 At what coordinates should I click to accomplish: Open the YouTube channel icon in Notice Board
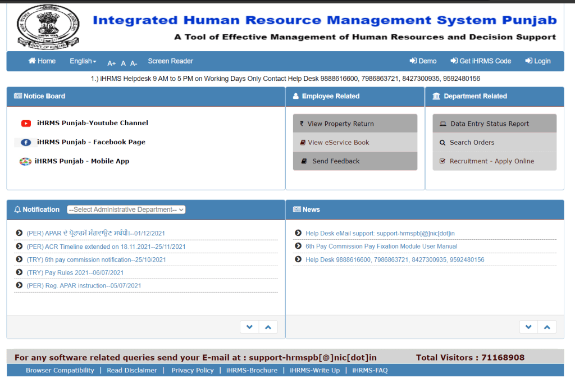pyautogui.click(x=26, y=123)
